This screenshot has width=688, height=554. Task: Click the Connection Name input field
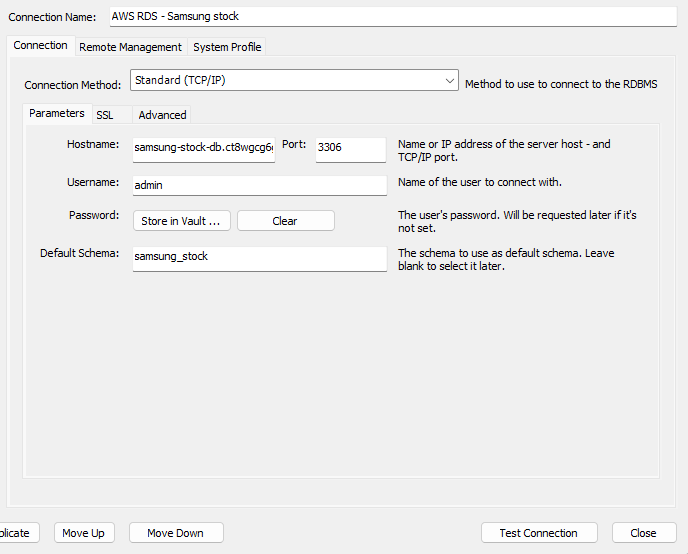coord(393,17)
